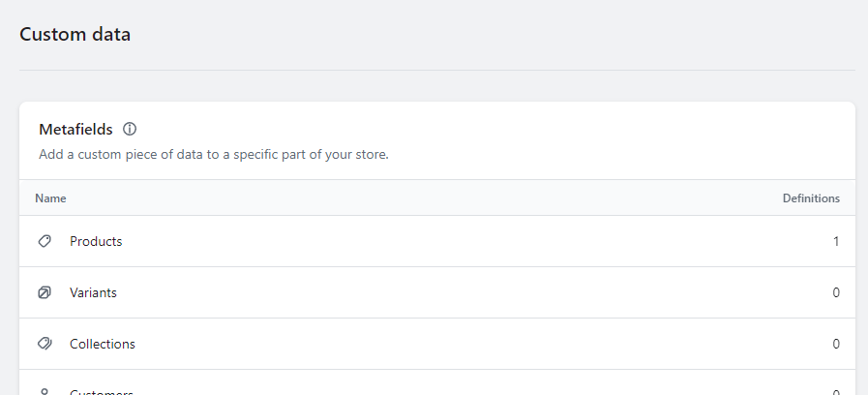Screen dimensions: 868x395
Task: Click the Collections row icon
Action: (x=45, y=344)
